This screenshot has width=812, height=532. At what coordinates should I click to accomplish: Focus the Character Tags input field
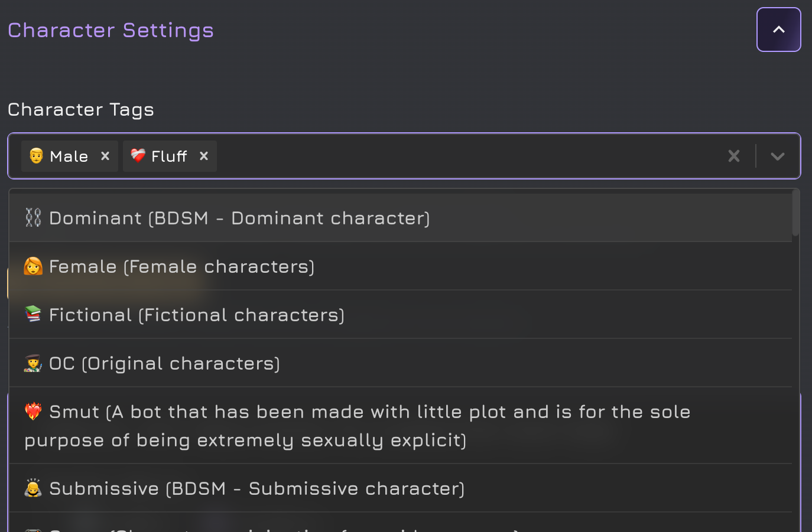[467, 156]
